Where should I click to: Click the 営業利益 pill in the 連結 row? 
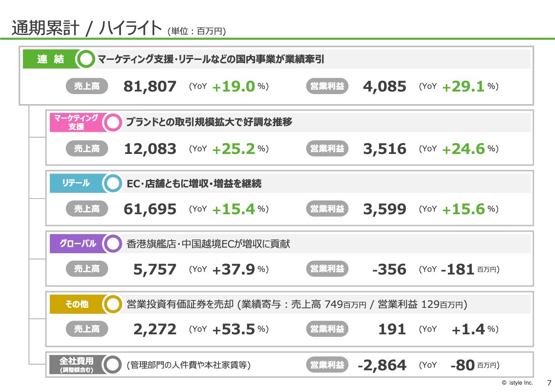tap(327, 86)
